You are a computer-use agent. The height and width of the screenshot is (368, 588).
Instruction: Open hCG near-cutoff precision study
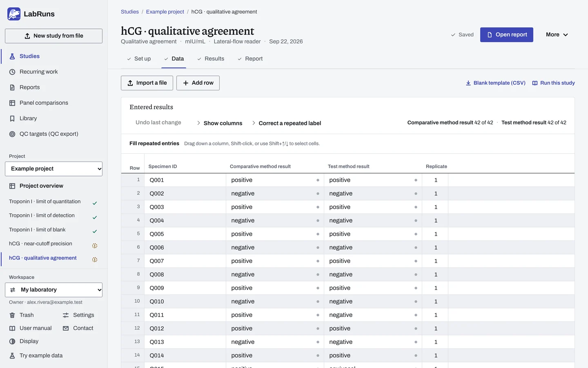40,244
